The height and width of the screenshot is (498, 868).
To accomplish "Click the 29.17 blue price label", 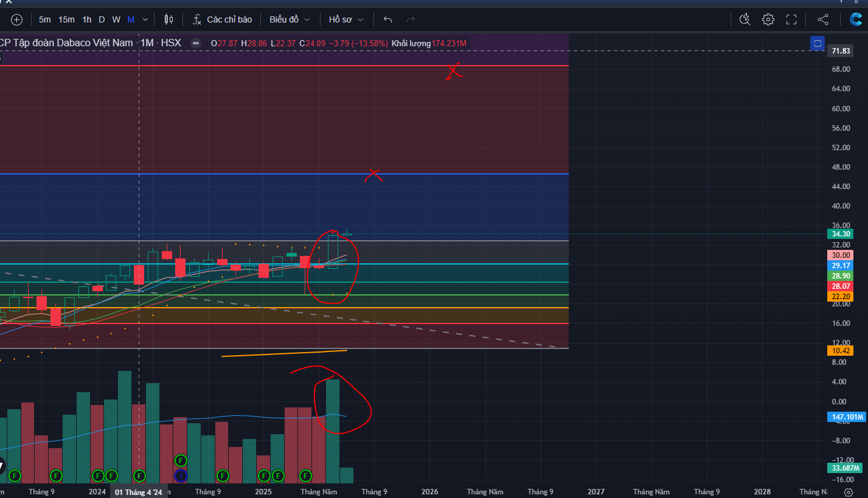I will click(841, 266).
